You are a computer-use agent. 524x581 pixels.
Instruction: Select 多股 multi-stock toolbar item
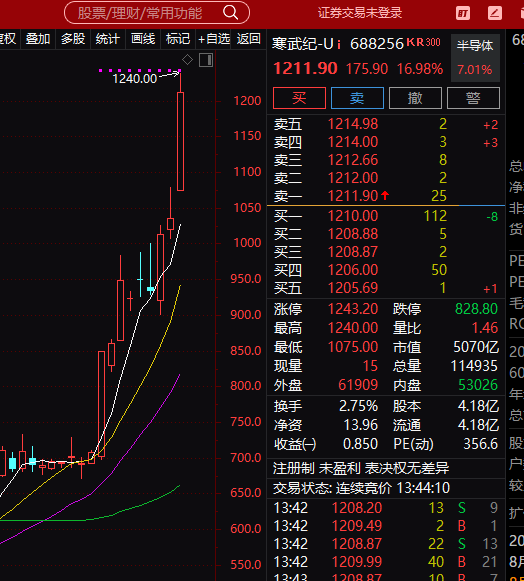click(73, 39)
